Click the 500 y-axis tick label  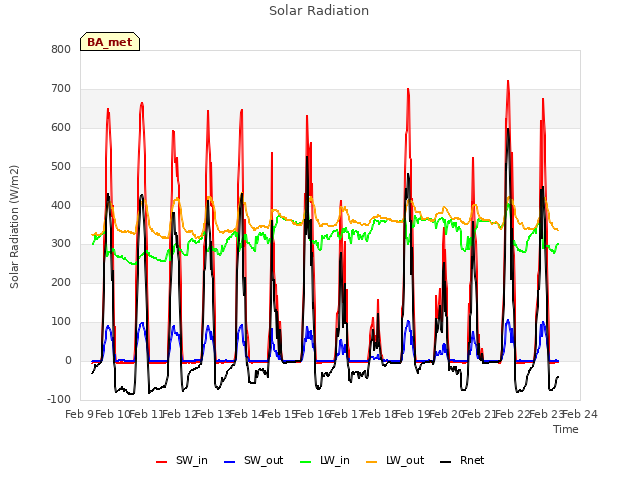click(61, 167)
